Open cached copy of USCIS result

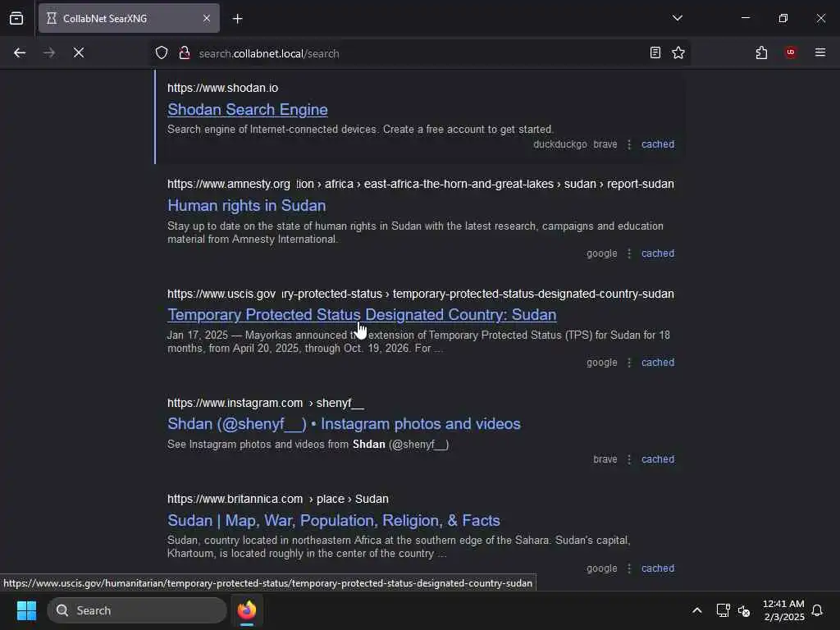[x=658, y=362]
